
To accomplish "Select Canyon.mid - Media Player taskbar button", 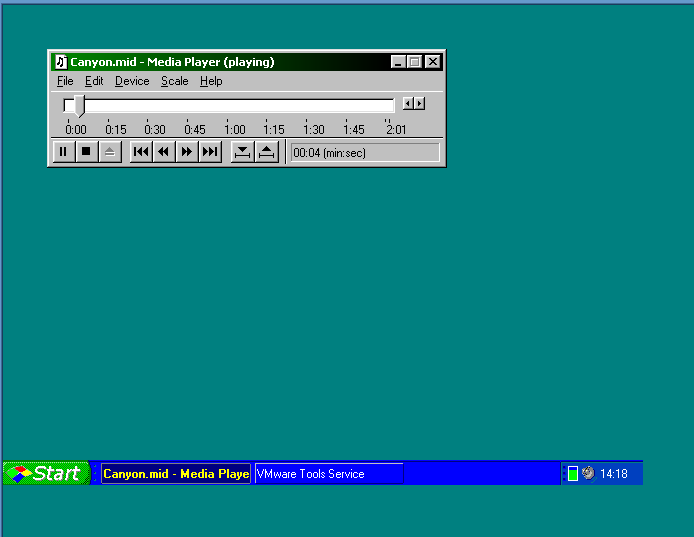I will tap(176, 474).
